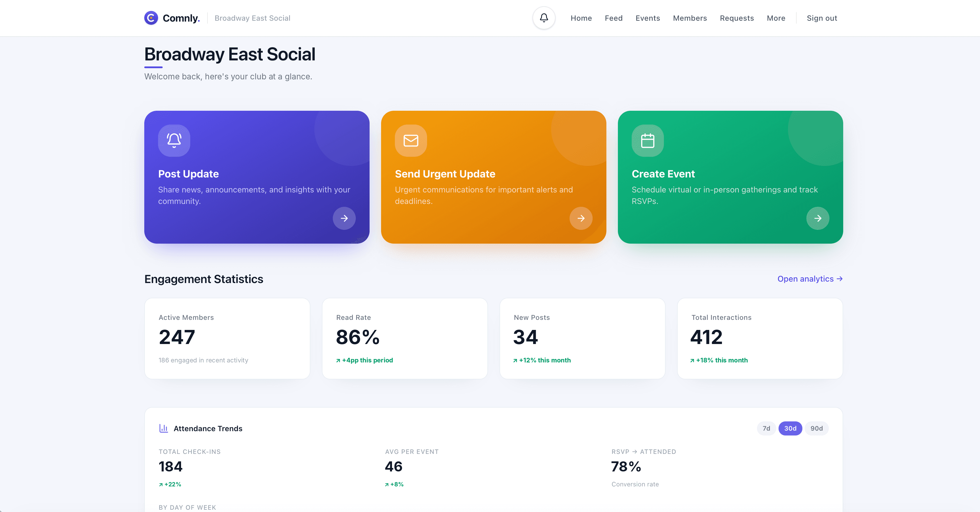The image size is (980, 512).
Task: Click the Comnly logo icon
Action: 151,18
